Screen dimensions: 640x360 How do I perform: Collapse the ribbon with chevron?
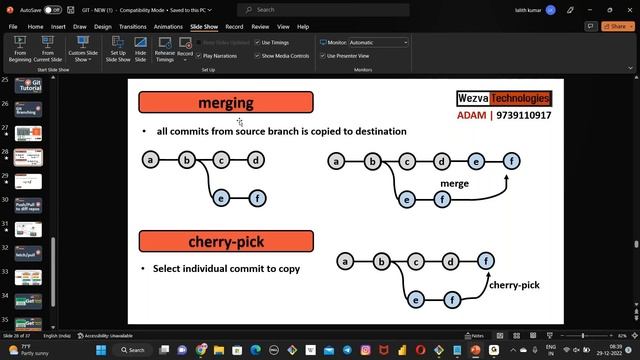(x=630, y=68)
